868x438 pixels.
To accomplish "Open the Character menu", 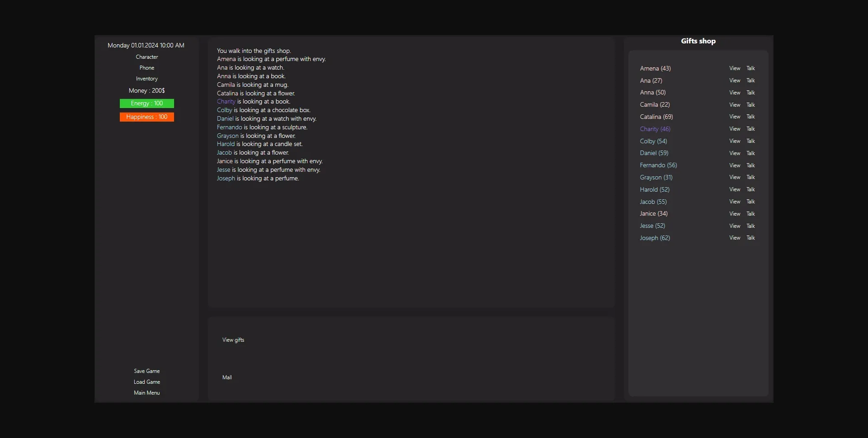I will coord(146,57).
